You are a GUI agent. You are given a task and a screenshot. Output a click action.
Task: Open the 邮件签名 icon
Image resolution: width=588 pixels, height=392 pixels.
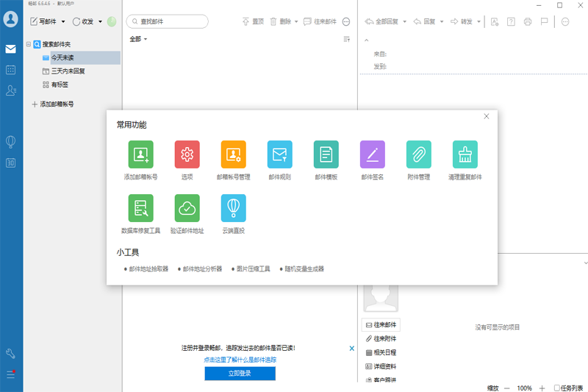point(372,154)
